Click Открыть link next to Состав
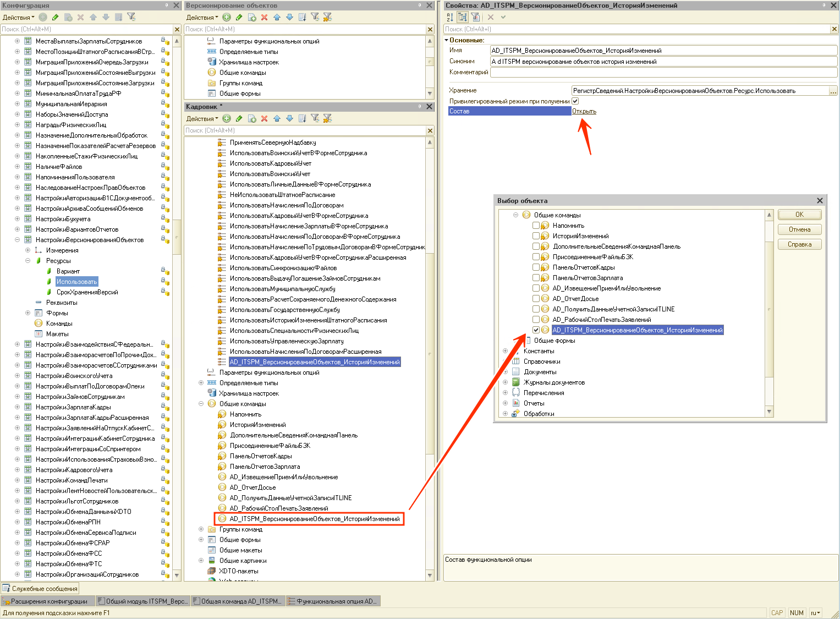Viewport: 840px width, 619px height. tap(584, 111)
